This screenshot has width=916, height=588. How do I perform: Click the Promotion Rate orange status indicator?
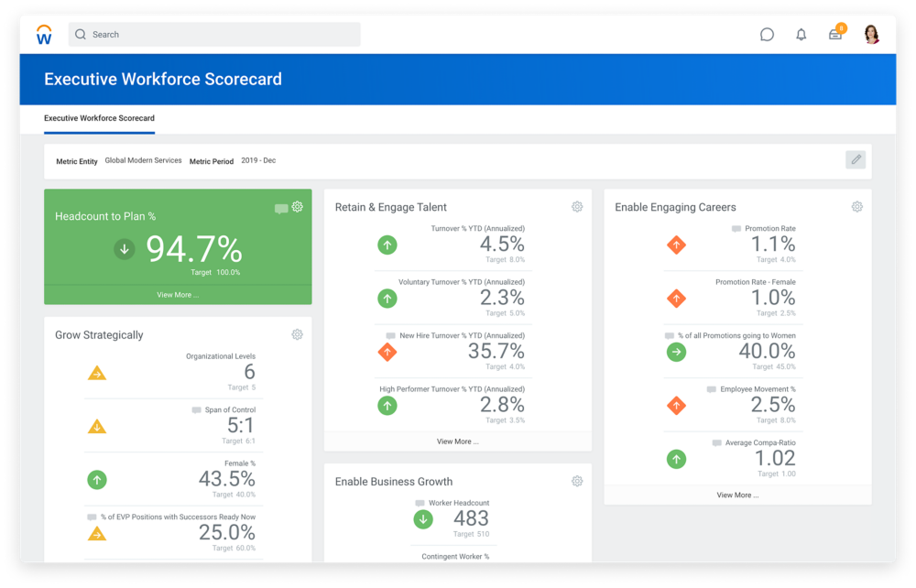[676, 245]
